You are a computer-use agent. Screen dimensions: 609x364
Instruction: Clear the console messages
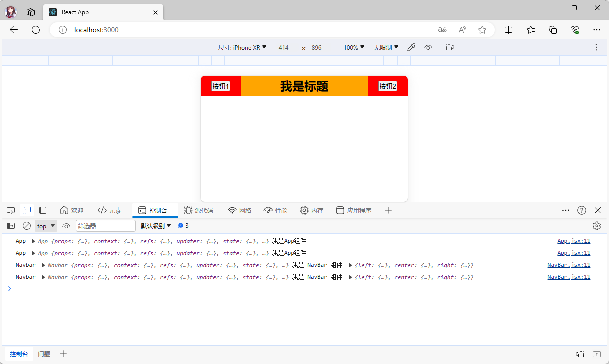27,226
